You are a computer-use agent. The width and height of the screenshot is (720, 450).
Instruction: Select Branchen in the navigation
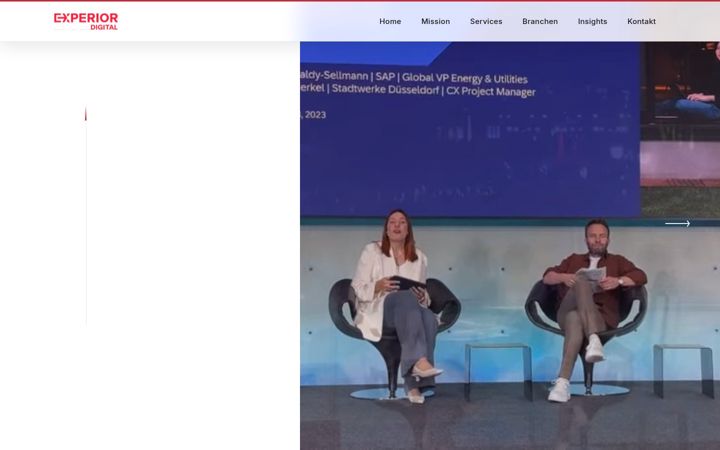click(x=540, y=22)
